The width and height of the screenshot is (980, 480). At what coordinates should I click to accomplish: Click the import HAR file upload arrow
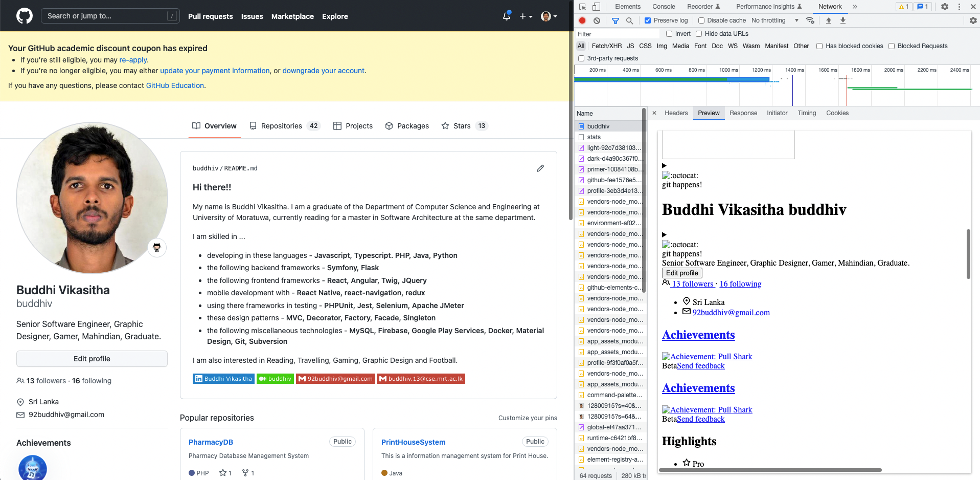click(829, 20)
